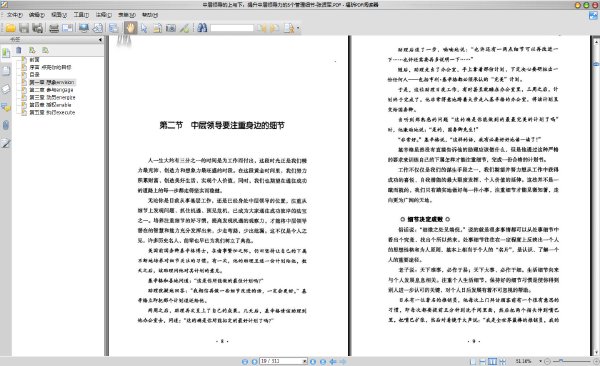600x366 pixels.
Task: Click the previous view left arrow
Action: [333, 361]
